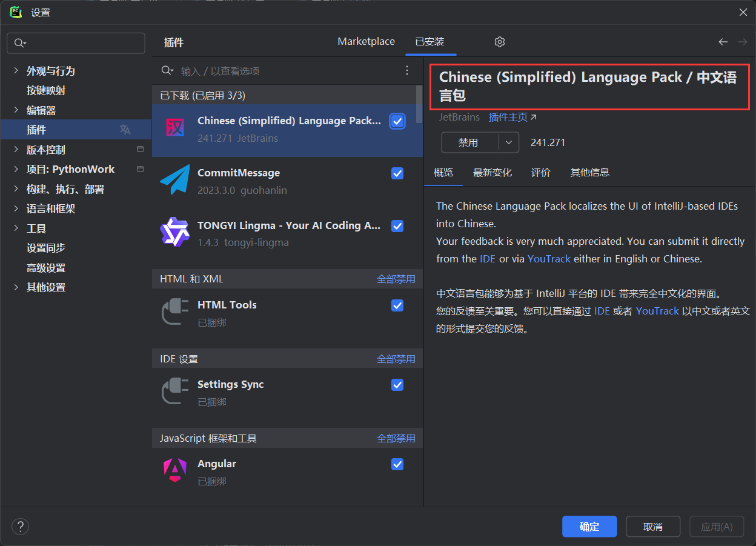Toggle the Settings Sync plugin checkbox
The height and width of the screenshot is (546, 756).
click(x=397, y=385)
